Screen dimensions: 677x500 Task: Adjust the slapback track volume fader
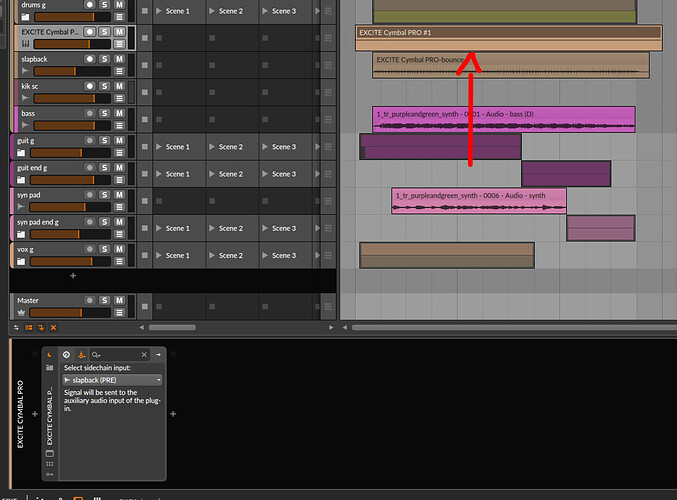(x=72, y=71)
